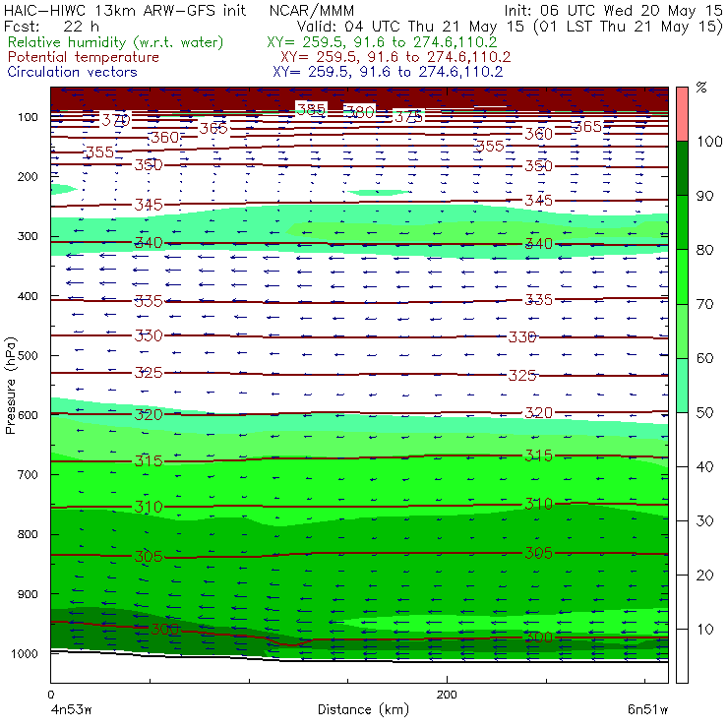Click the left-side '300' isentrope label
728x728 pixels.
point(165,629)
